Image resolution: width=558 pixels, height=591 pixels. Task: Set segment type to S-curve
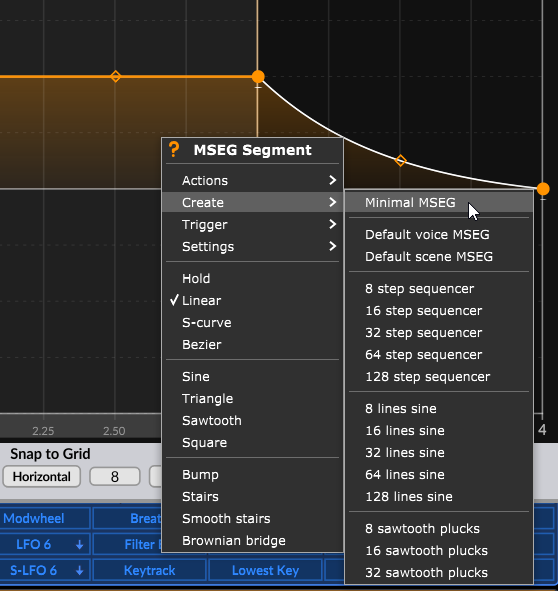pos(252,323)
